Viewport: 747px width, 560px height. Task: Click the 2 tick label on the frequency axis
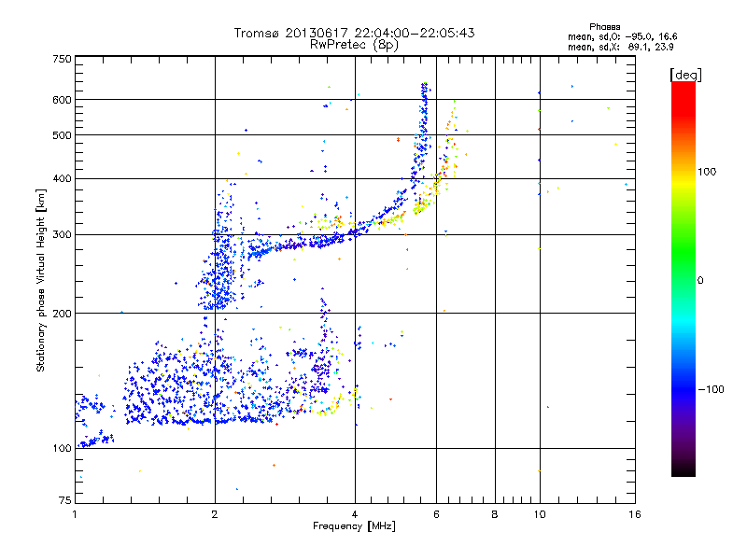215,514
